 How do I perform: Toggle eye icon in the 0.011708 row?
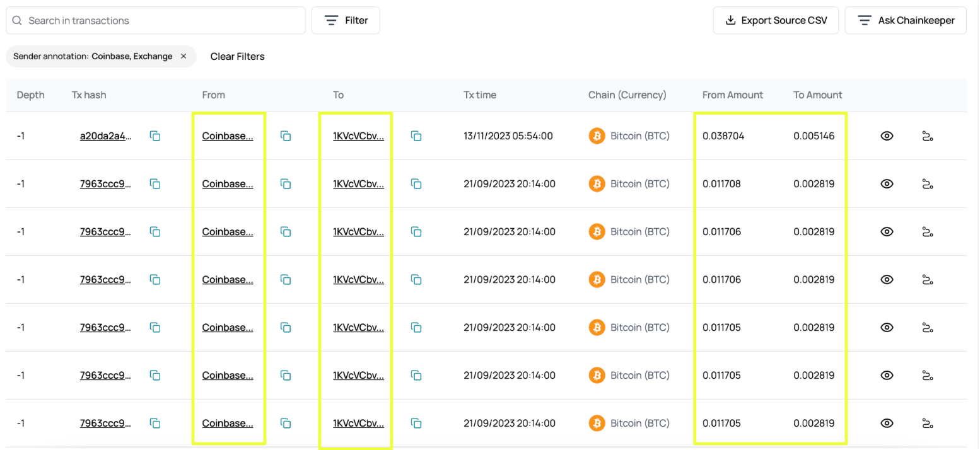[887, 183]
